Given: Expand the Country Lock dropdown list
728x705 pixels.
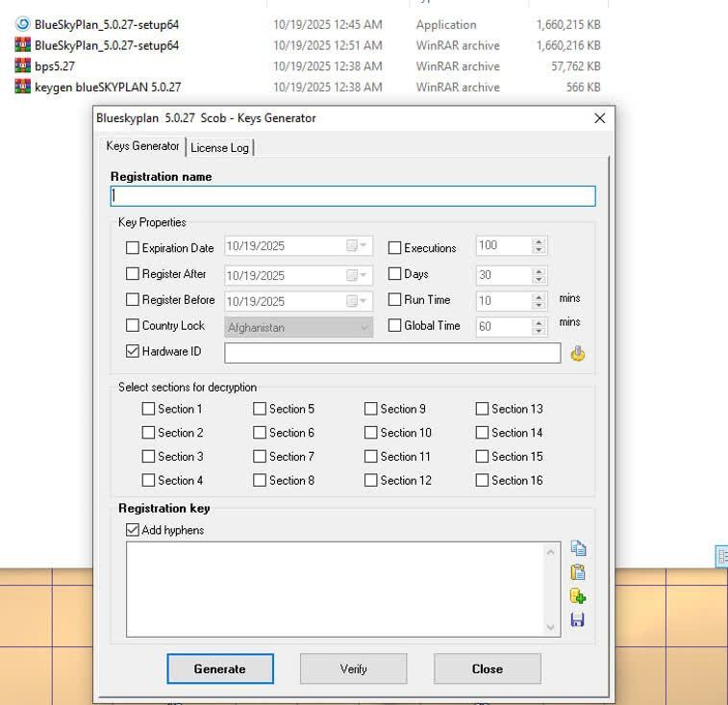Looking at the screenshot, I should [364, 328].
